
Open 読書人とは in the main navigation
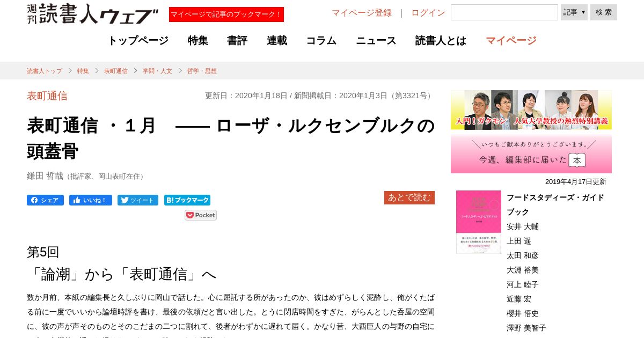point(441,40)
